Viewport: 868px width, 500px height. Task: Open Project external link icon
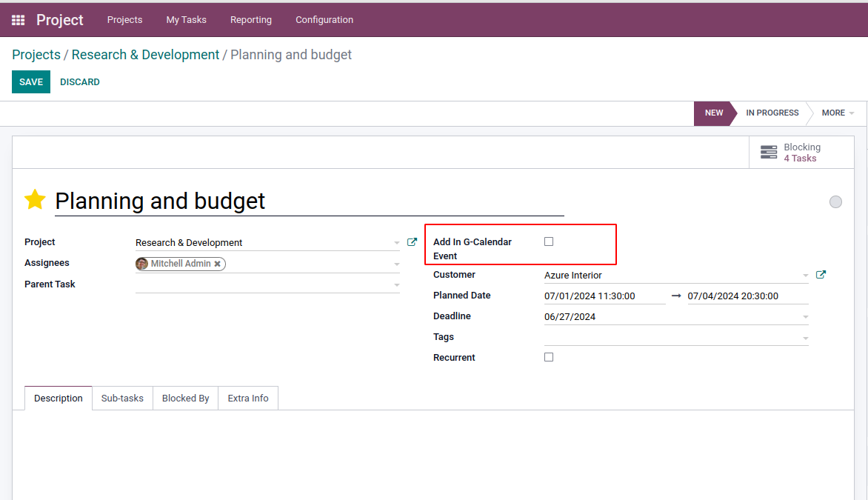pos(413,242)
